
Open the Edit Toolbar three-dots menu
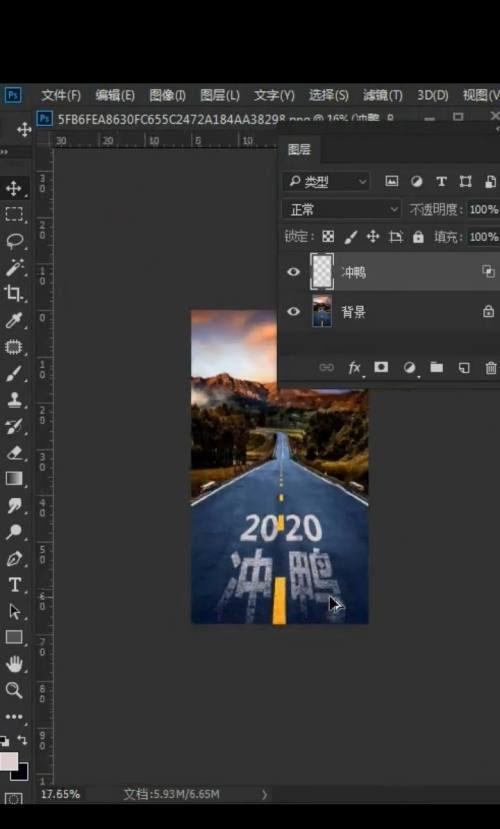click(14, 717)
